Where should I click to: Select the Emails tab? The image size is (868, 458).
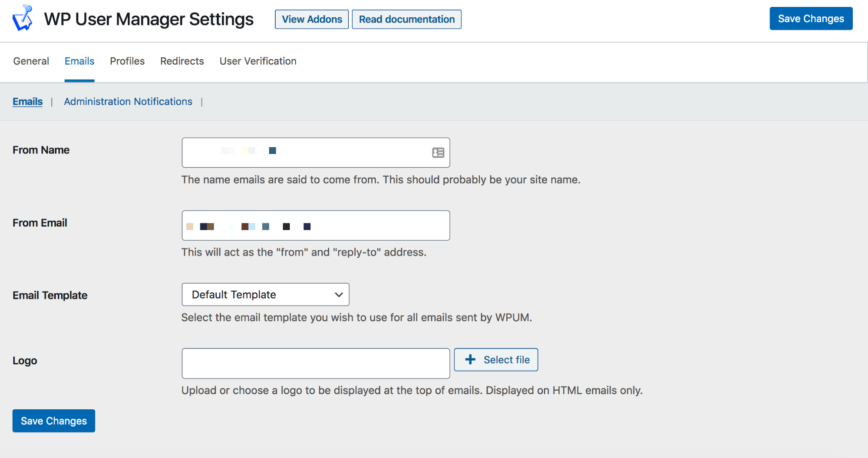point(79,61)
